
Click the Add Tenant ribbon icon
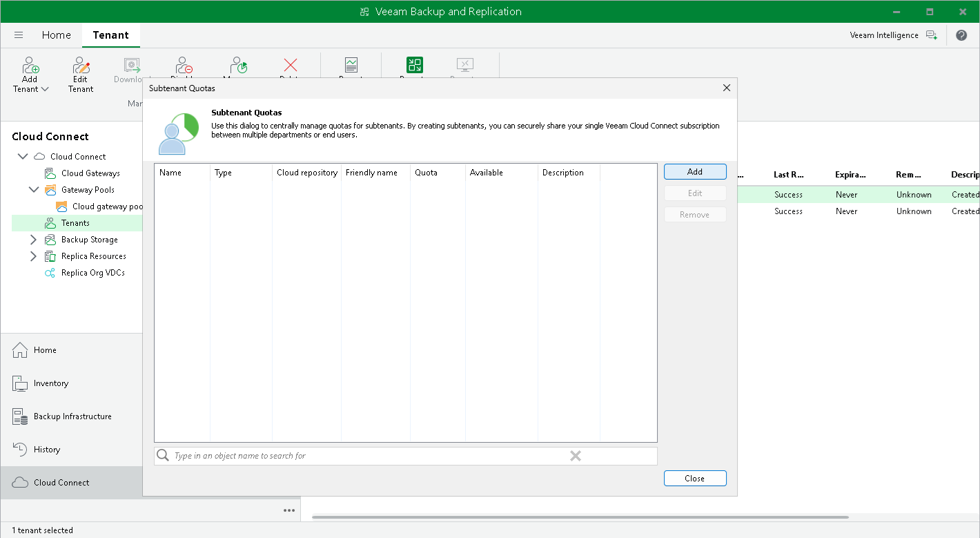point(30,66)
